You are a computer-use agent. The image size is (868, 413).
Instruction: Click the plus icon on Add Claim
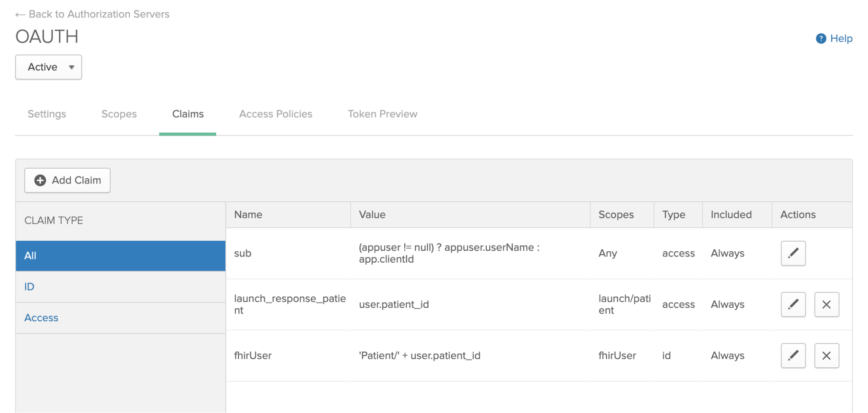point(40,180)
